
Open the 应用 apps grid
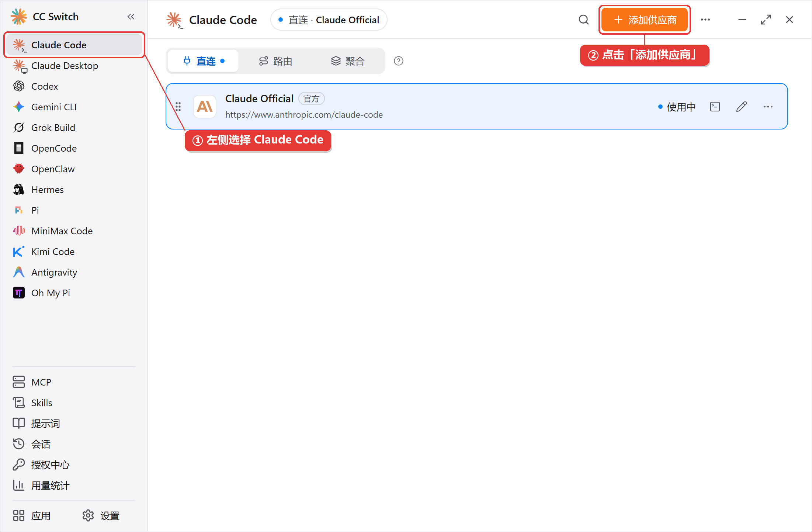32,516
